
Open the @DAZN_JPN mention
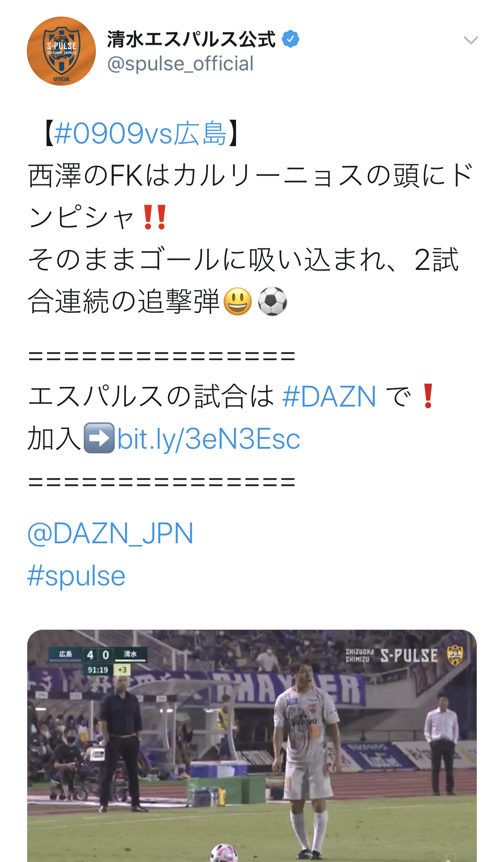110,533
